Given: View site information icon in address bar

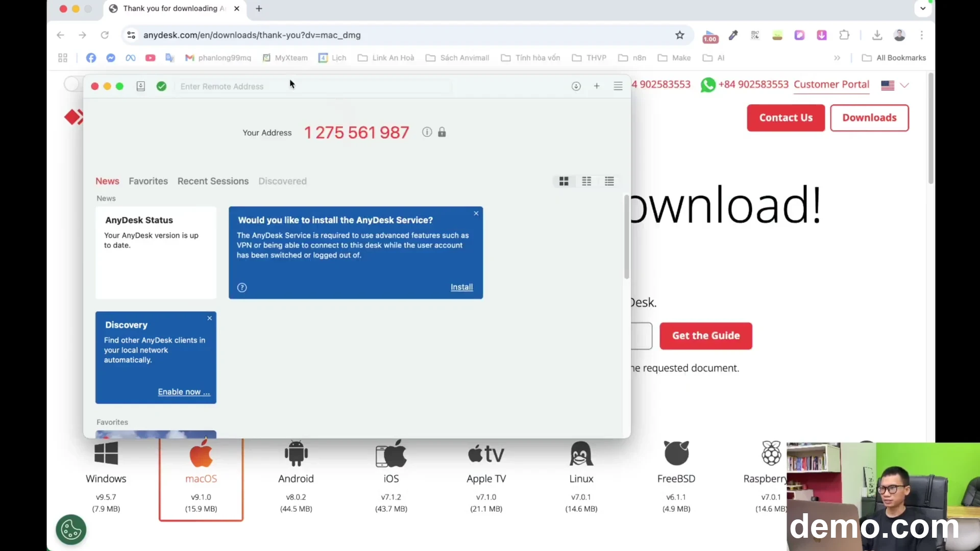Looking at the screenshot, I should point(131,35).
